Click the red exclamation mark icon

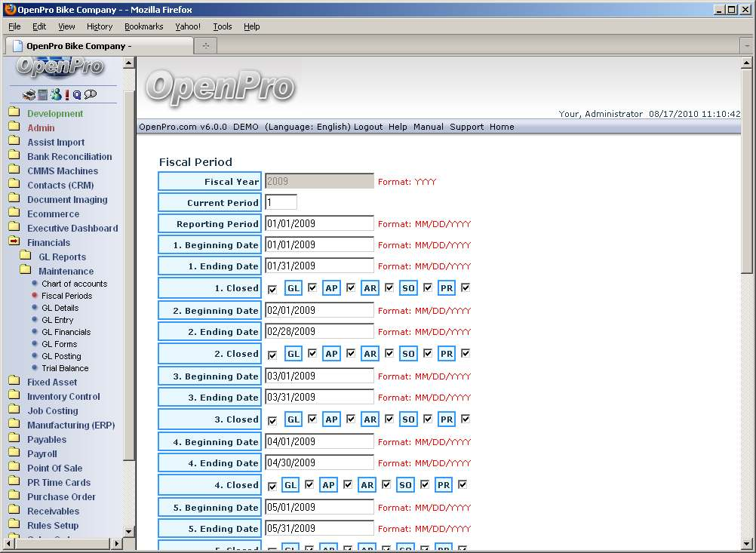pyautogui.click(x=67, y=95)
